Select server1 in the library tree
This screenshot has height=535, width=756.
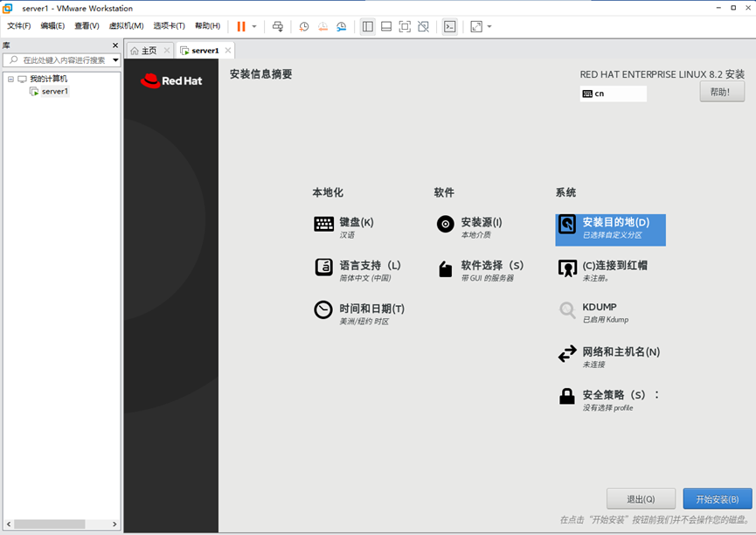point(55,92)
